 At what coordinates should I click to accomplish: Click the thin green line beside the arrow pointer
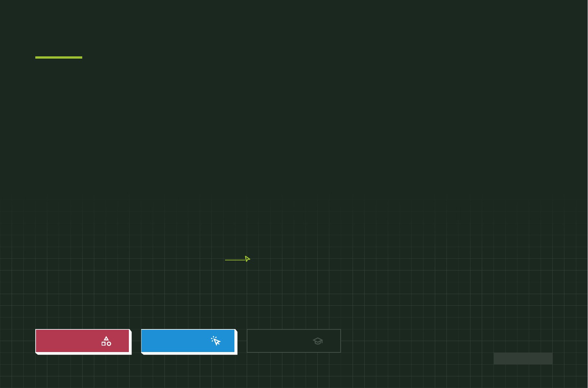tap(234, 260)
